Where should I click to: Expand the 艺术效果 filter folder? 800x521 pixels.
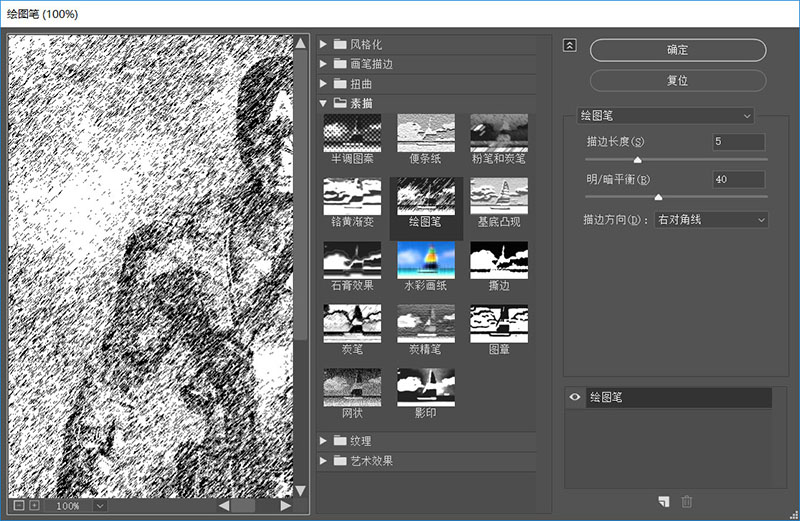click(323, 461)
